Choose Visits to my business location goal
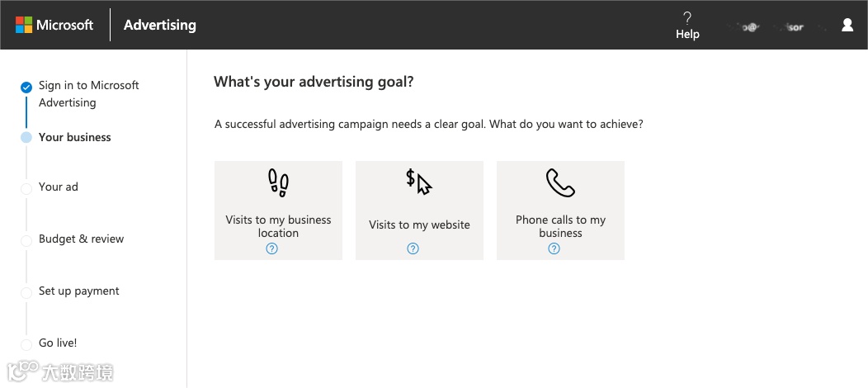The width and height of the screenshot is (868, 388). tap(278, 225)
